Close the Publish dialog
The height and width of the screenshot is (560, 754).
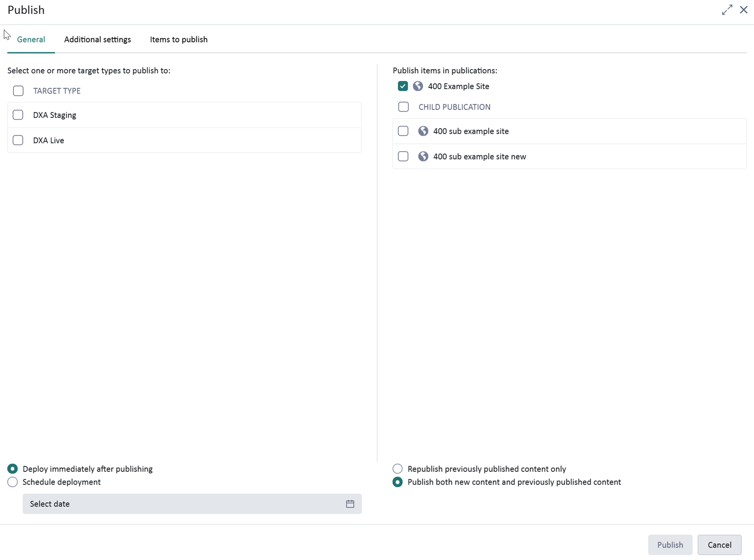(744, 10)
